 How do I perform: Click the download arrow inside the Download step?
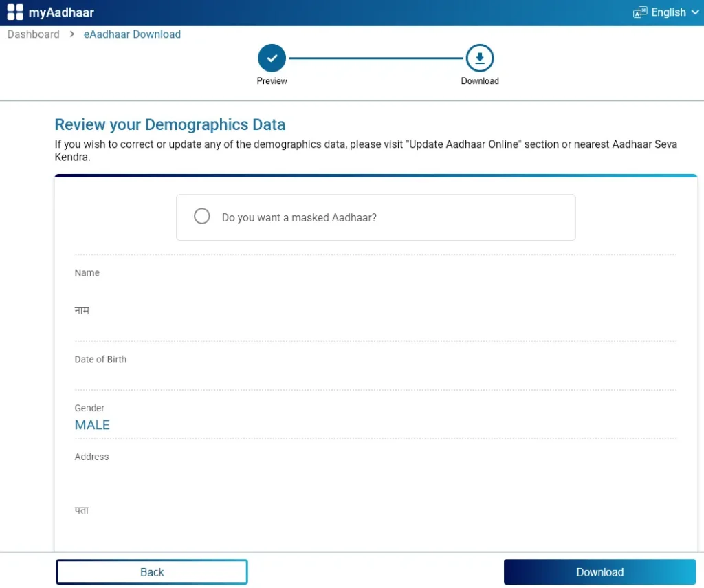[x=479, y=58]
